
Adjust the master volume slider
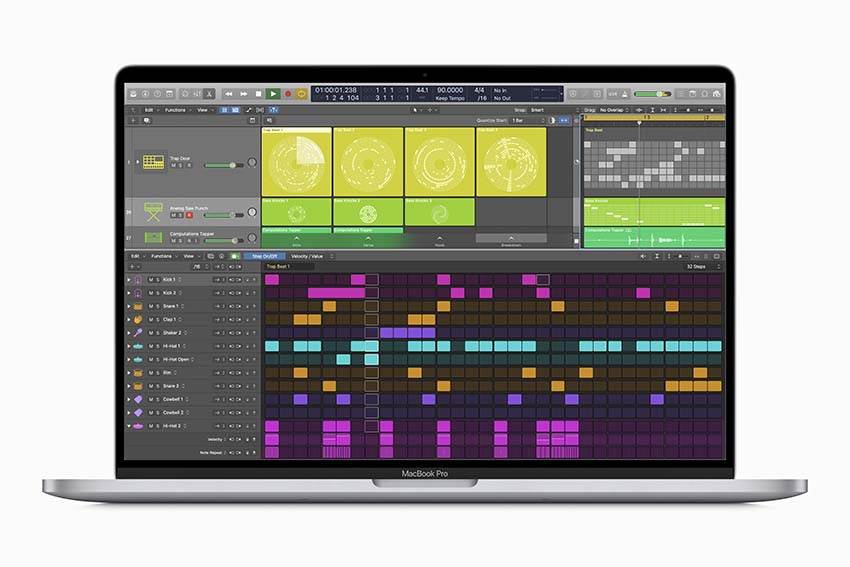click(652, 94)
